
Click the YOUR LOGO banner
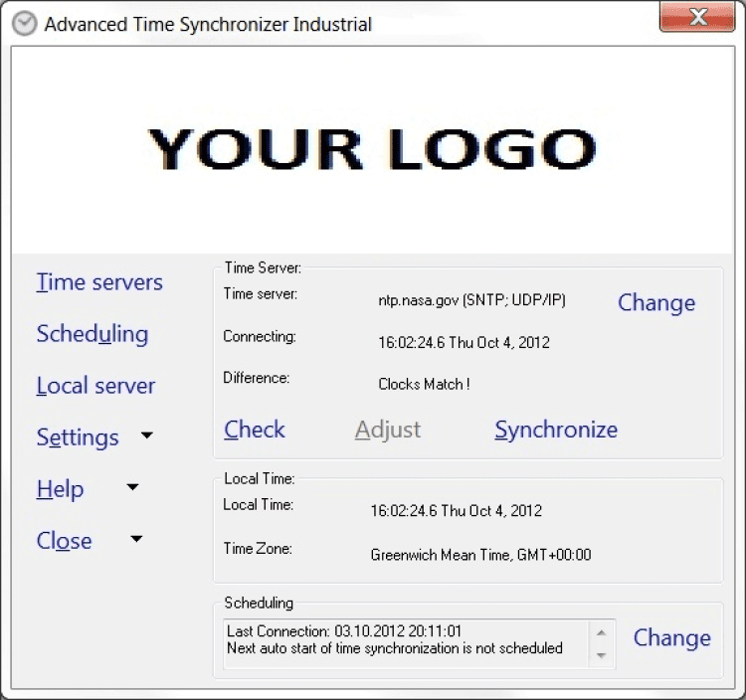tap(372, 149)
